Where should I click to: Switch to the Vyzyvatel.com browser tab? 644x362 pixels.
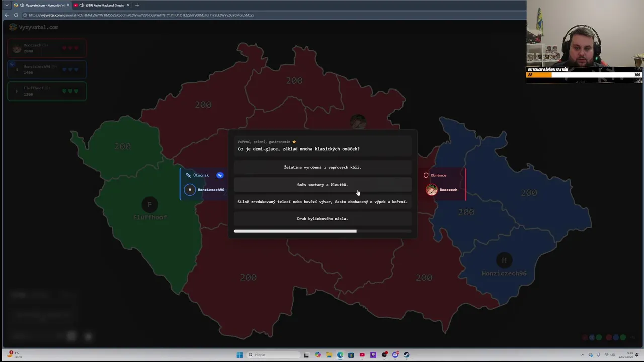42,5
